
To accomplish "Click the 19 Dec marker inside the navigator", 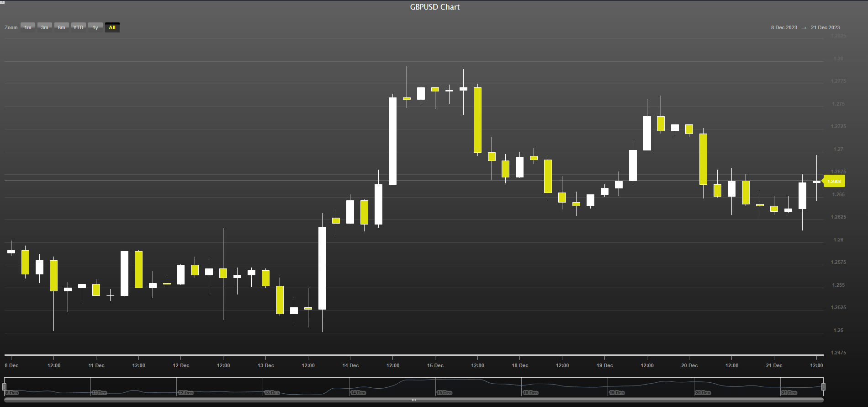I will coord(617,393).
